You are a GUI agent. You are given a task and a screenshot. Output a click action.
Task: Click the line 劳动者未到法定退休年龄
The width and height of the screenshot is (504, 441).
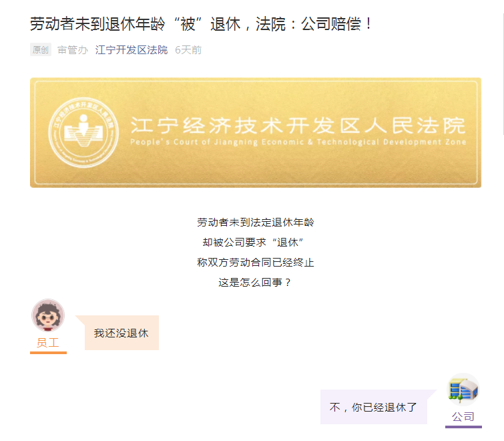point(256,222)
